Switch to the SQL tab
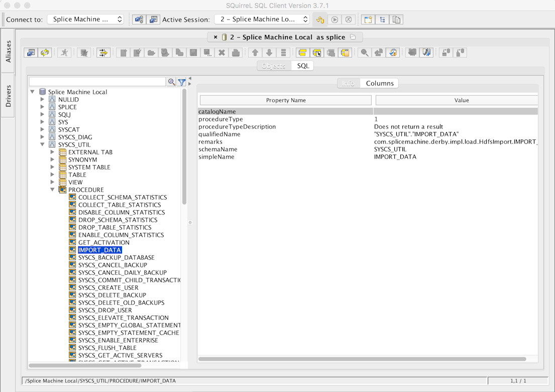This screenshot has width=555, height=392. point(303,66)
